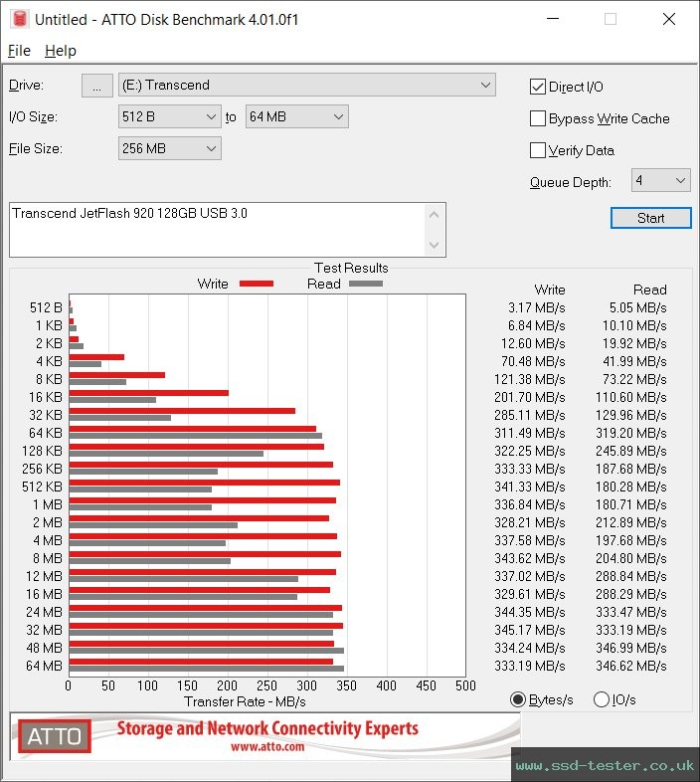Click the 4 KB row label
The image size is (700, 782).
49,361
